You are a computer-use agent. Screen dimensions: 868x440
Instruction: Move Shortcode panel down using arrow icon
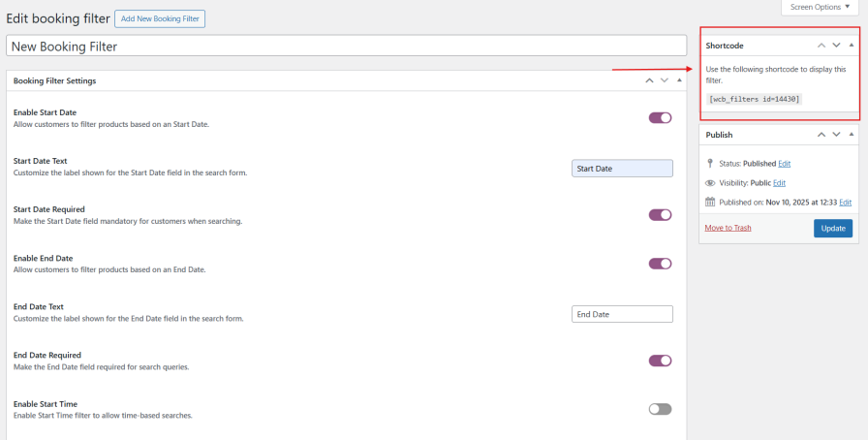tap(836, 46)
